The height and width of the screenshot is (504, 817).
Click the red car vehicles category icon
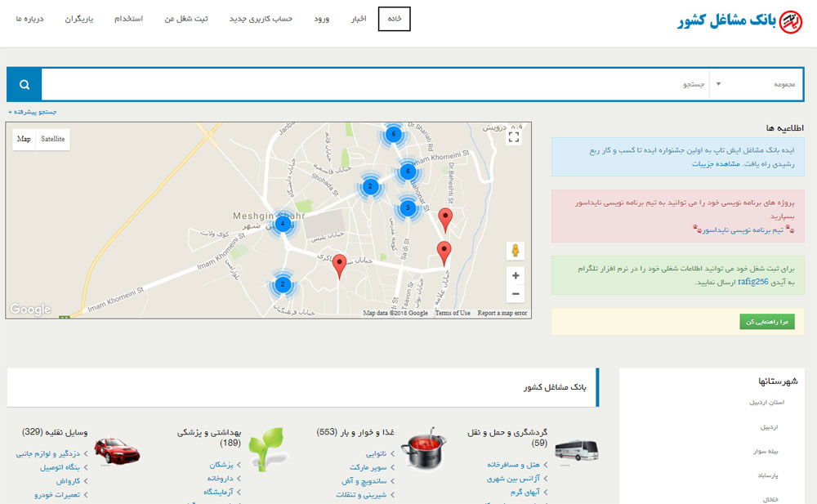[116, 450]
